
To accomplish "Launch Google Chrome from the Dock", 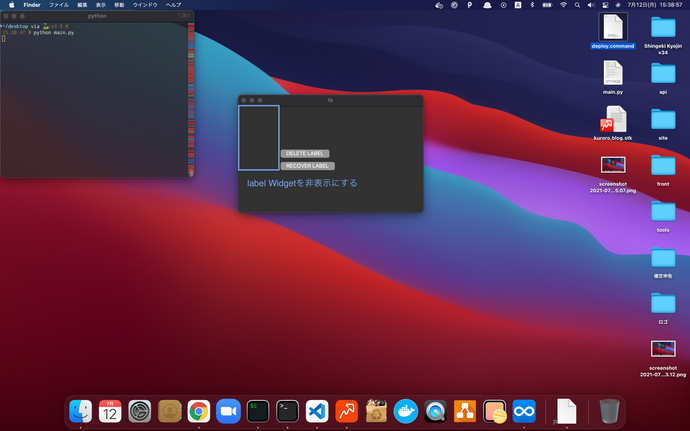I will click(199, 411).
